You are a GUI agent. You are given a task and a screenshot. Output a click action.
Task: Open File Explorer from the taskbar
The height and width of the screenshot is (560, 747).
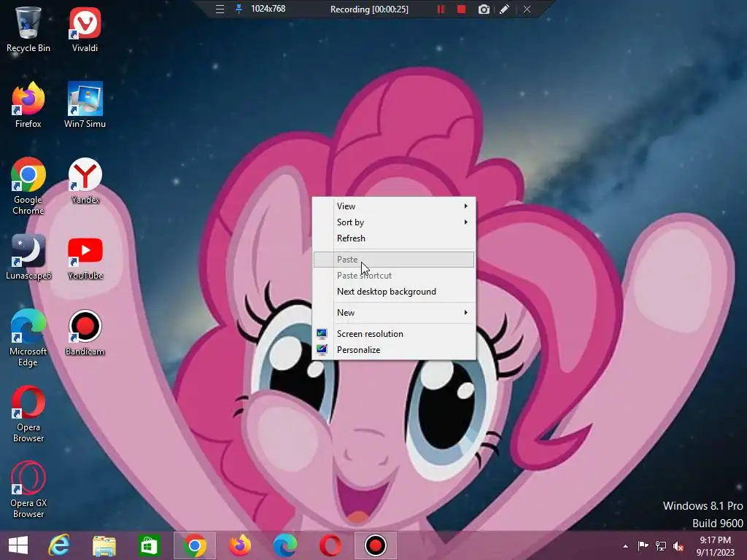[x=104, y=545]
